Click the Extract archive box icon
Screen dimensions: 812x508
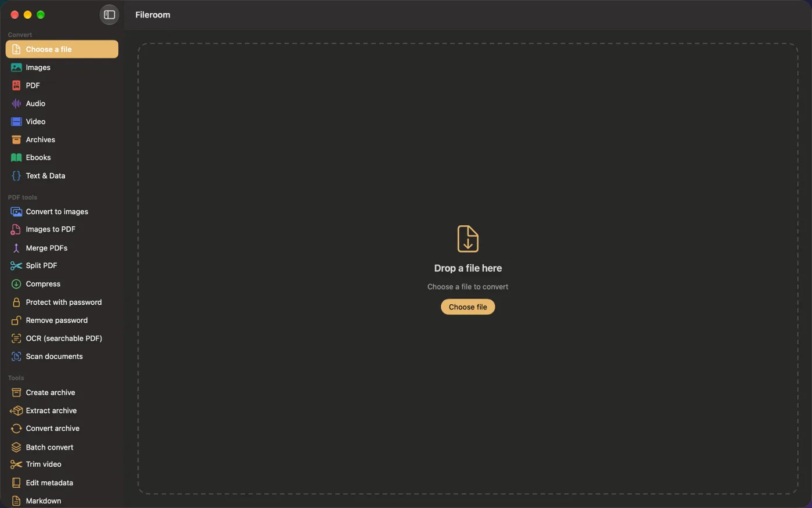point(16,410)
